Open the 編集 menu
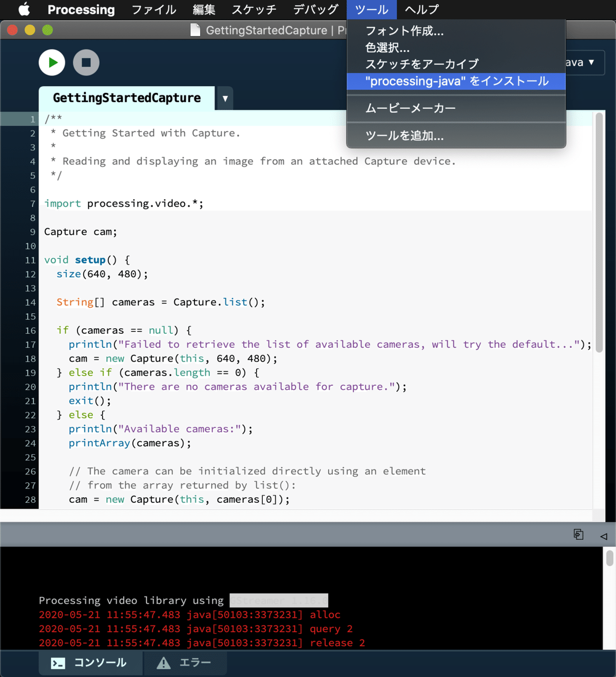The height and width of the screenshot is (677, 616). click(204, 9)
